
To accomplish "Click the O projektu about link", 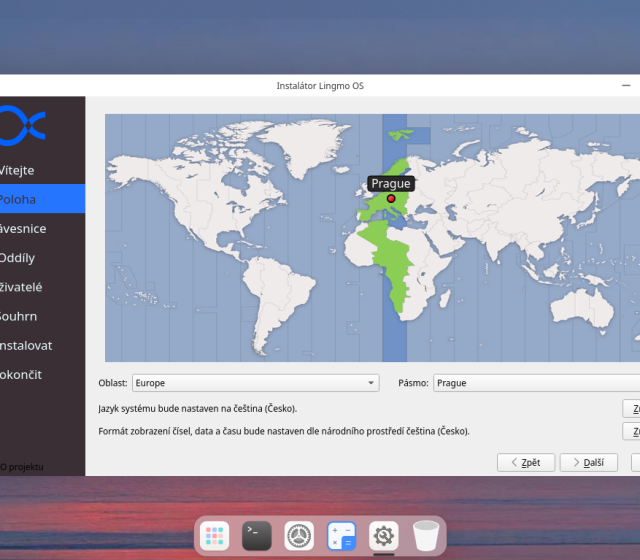I will (x=22, y=467).
